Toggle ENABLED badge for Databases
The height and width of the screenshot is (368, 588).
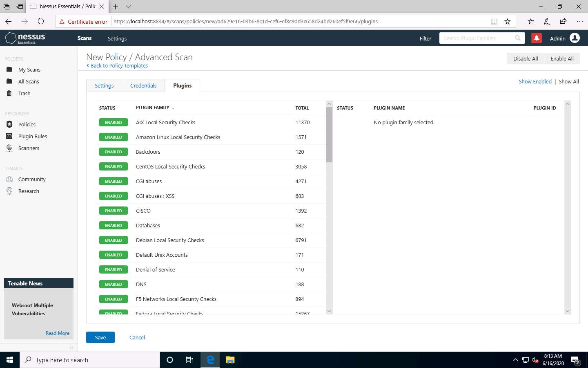click(114, 225)
